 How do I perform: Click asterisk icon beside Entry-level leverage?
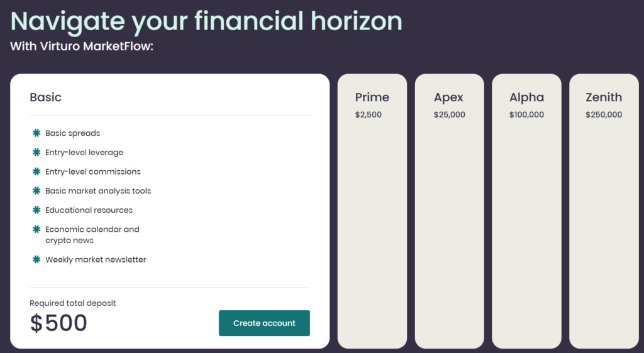(x=36, y=153)
